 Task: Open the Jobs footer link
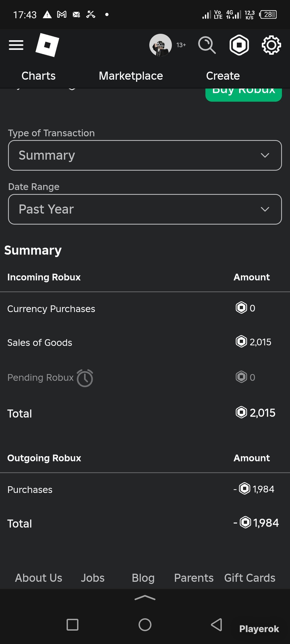coord(93,578)
